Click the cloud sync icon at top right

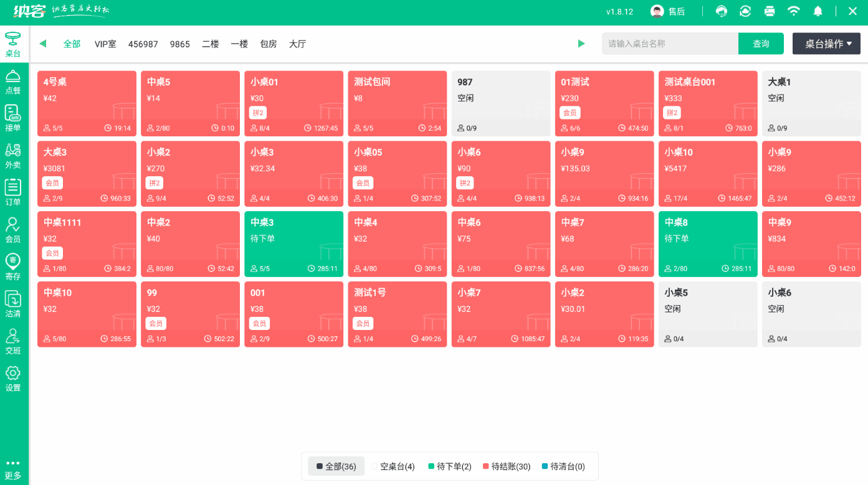coord(745,11)
